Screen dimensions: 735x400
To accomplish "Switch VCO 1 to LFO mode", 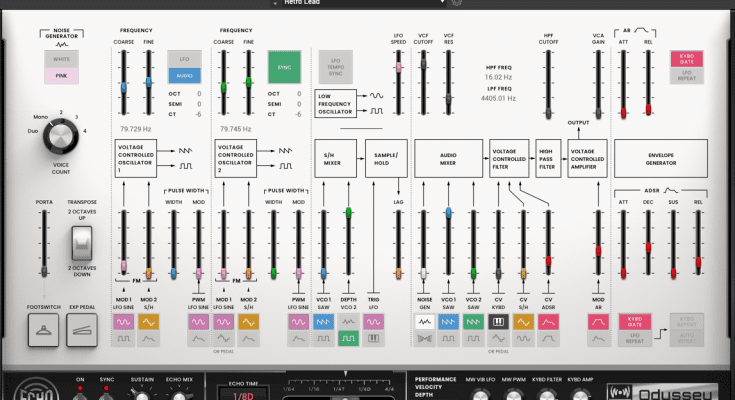I will [184, 59].
